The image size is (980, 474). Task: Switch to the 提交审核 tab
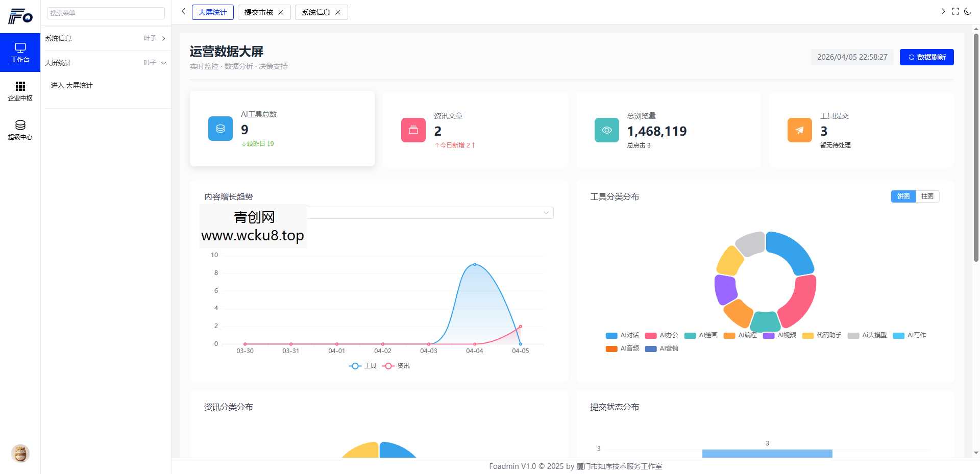tap(259, 12)
